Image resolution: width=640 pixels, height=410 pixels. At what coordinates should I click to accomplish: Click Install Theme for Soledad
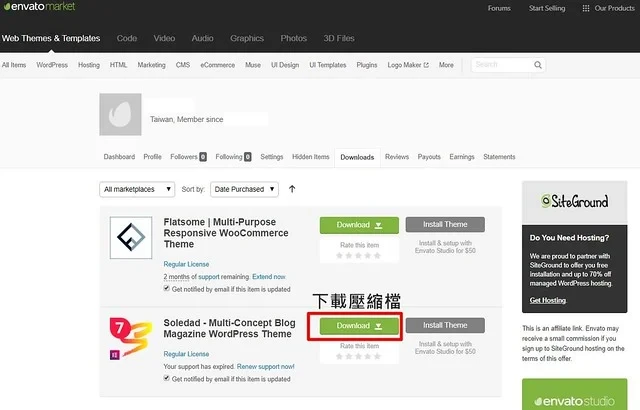445,325
